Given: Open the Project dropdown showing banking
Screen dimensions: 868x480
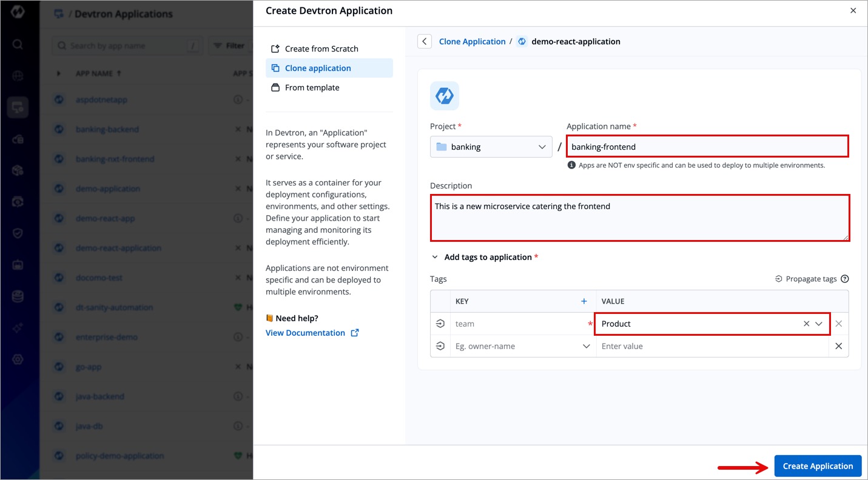Looking at the screenshot, I should 491,147.
